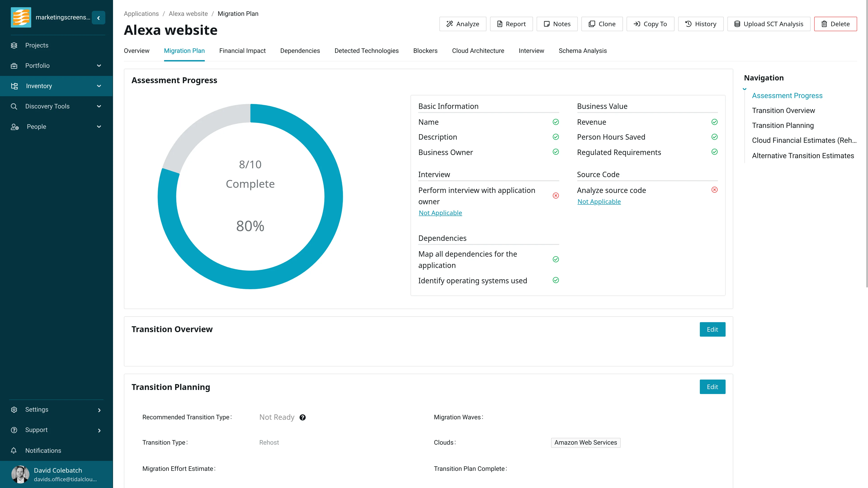This screenshot has width=868, height=488.
Task: Open the Dependencies tab
Action: click(x=300, y=51)
